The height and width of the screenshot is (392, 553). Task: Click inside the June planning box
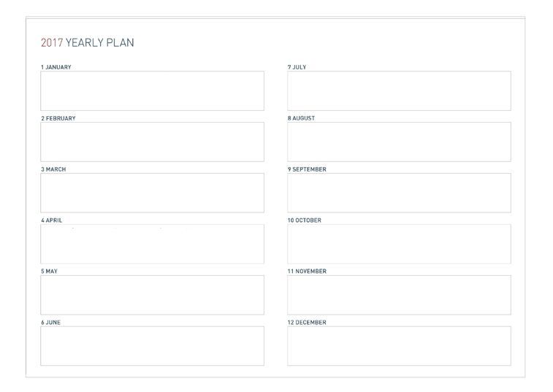pos(152,346)
